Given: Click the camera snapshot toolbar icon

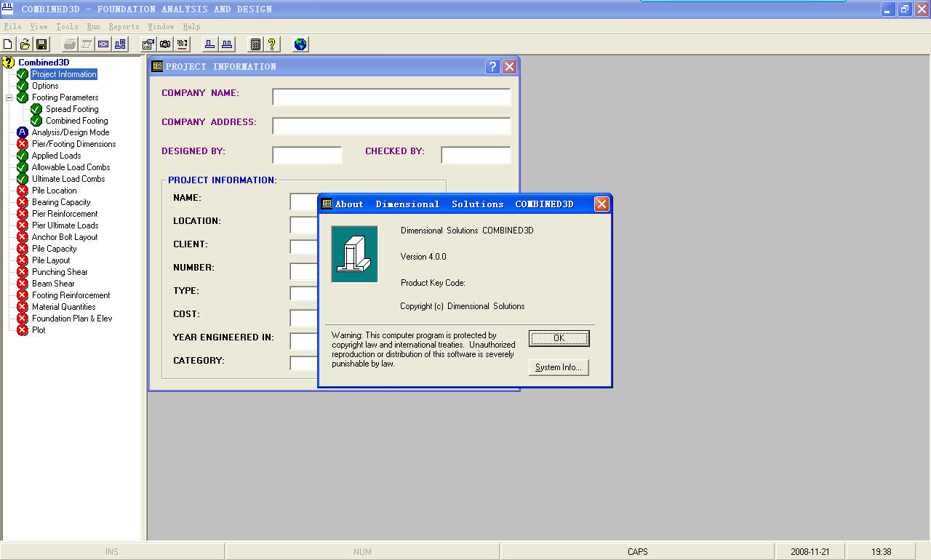Looking at the screenshot, I should click(x=165, y=44).
